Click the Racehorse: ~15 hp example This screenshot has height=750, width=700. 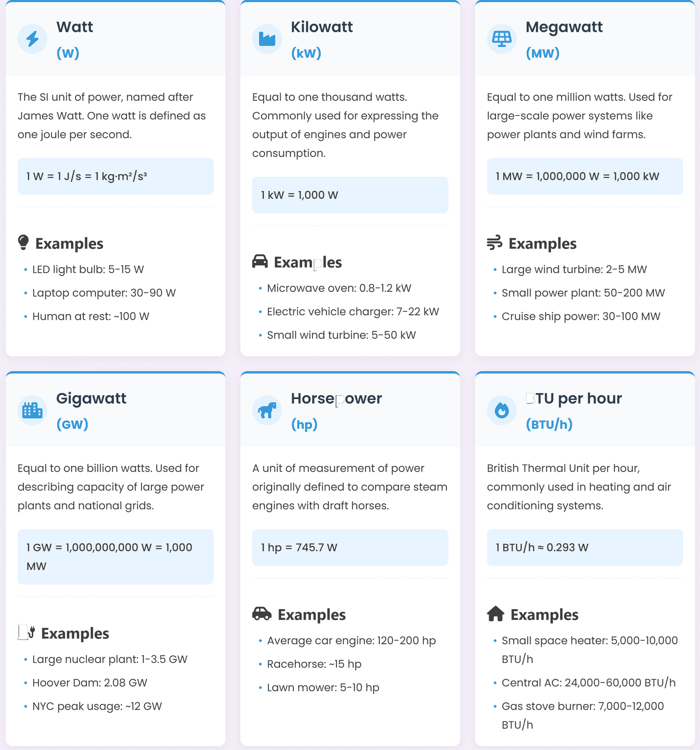pos(314,664)
